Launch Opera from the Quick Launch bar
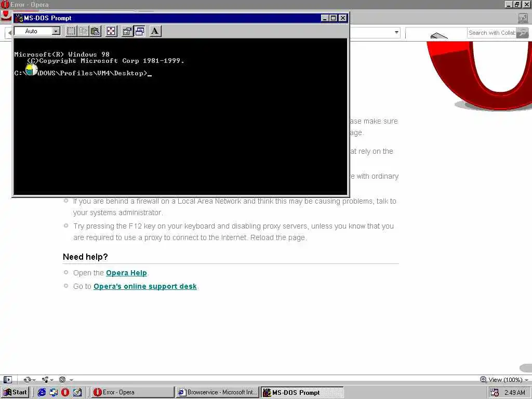This screenshot has width=532, height=399. point(65,392)
